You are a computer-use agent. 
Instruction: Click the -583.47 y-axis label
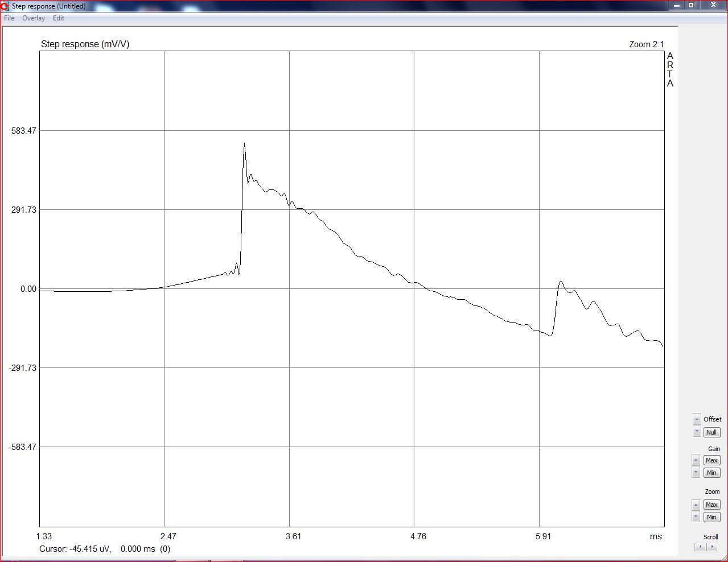click(x=22, y=447)
